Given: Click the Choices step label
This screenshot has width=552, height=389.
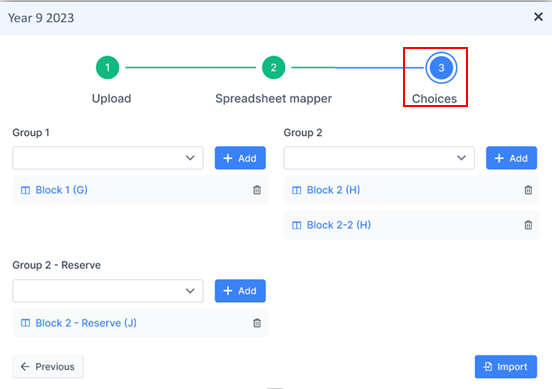Looking at the screenshot, I should pos(434,99).
